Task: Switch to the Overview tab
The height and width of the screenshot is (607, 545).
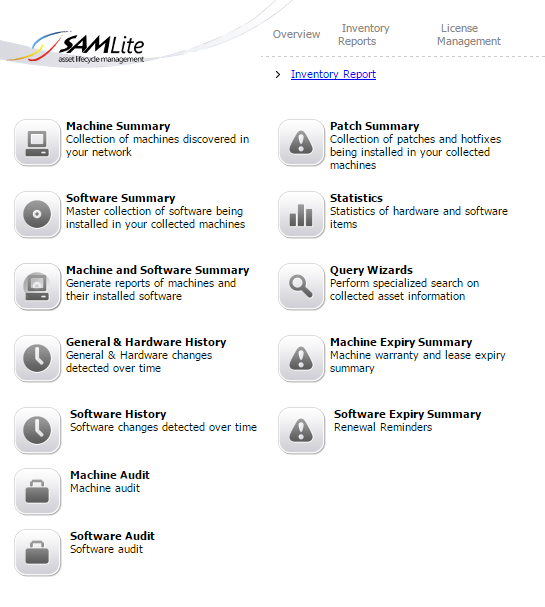Action: [x=296, y=34]
